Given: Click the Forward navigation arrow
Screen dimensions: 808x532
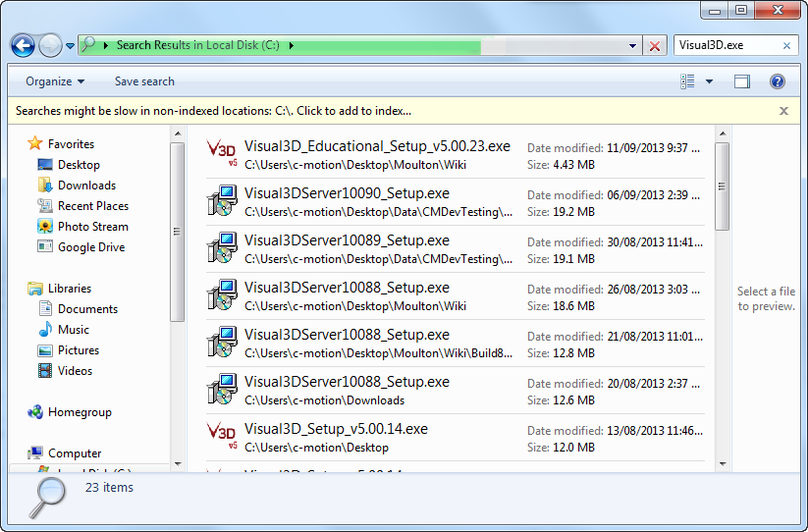Looking at the screenshot, I should pos(50,46).
